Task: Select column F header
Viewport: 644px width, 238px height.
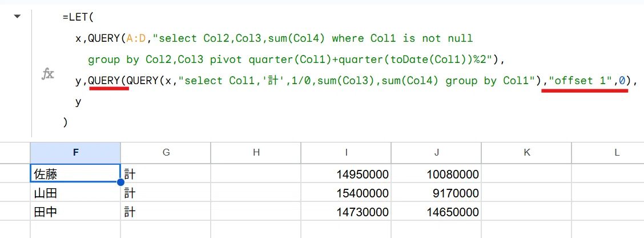Action: tap(75, 153)
